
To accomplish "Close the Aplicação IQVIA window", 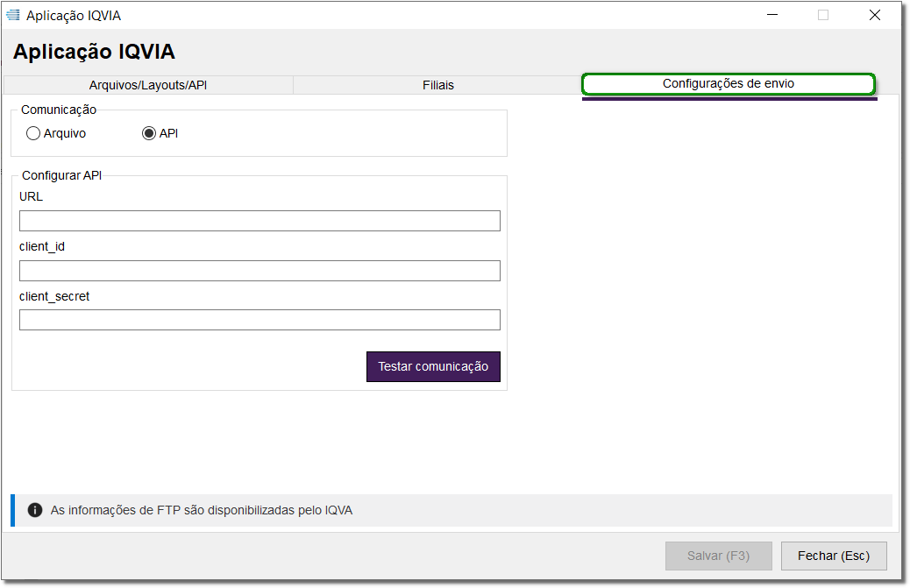I will pyautogui.click(x=875, y=15).
